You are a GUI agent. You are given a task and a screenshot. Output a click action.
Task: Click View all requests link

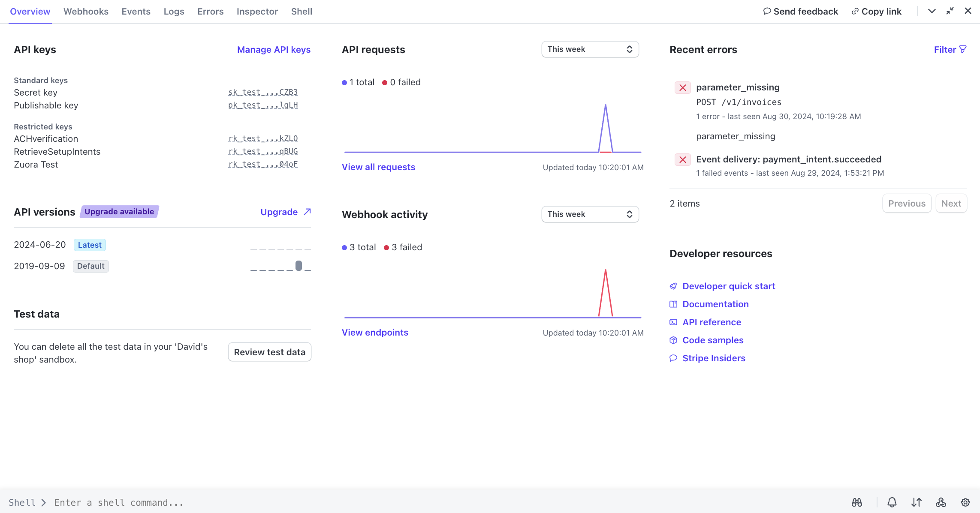pyautogui.click(x=378, y=167)
